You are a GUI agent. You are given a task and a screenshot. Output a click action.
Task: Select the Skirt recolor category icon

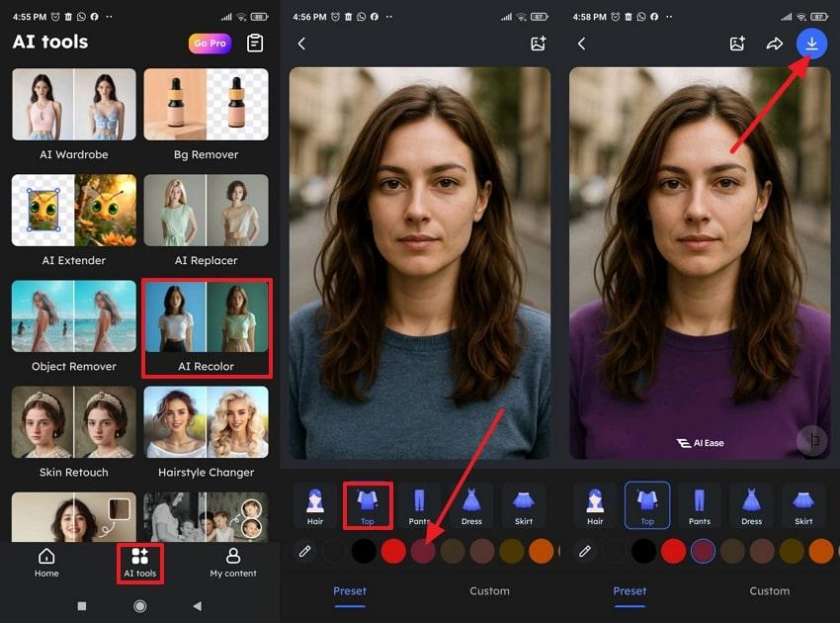coord(524,504)
